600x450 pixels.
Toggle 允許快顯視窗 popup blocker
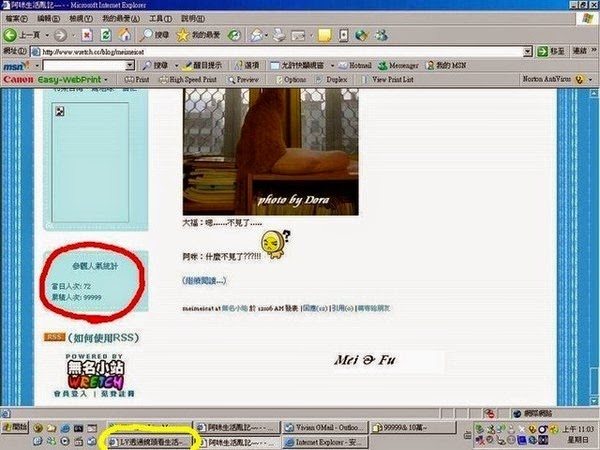(x=297, y=65)
